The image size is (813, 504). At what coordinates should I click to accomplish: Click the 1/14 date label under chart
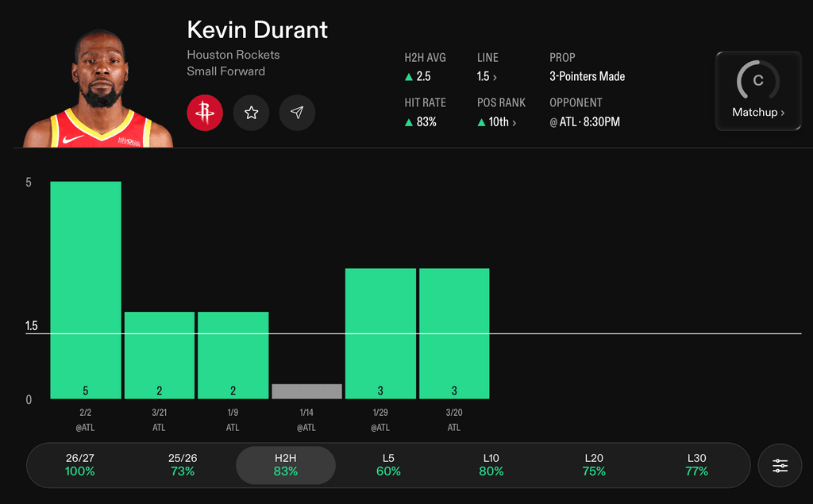pos(306,413)
